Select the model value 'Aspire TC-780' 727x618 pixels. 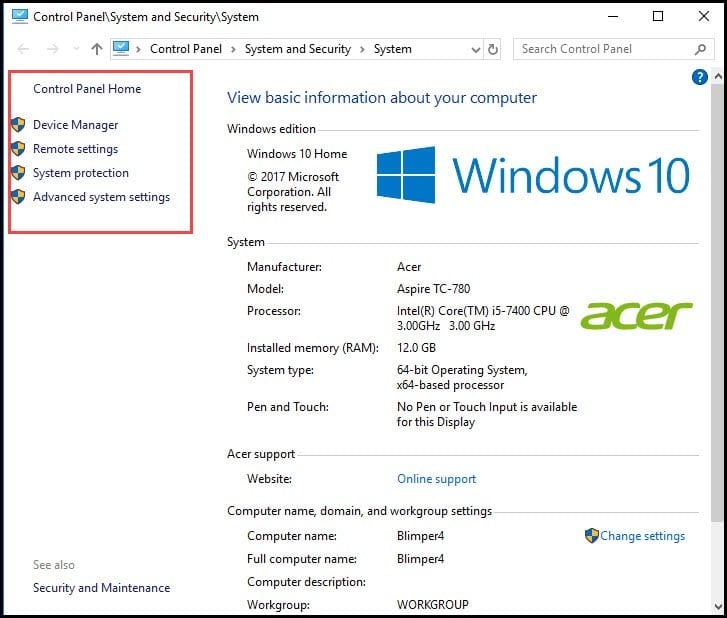(434, 289)
